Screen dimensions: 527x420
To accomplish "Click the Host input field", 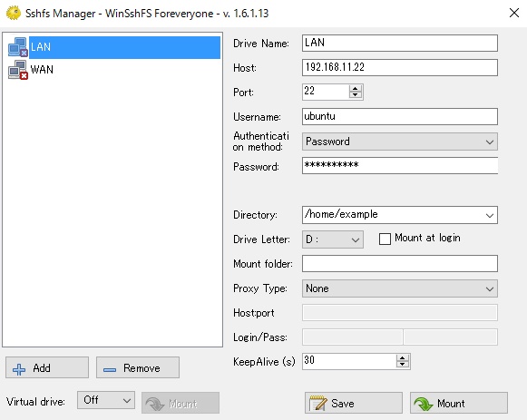I will pyautogui.click(x=400, y=67).
